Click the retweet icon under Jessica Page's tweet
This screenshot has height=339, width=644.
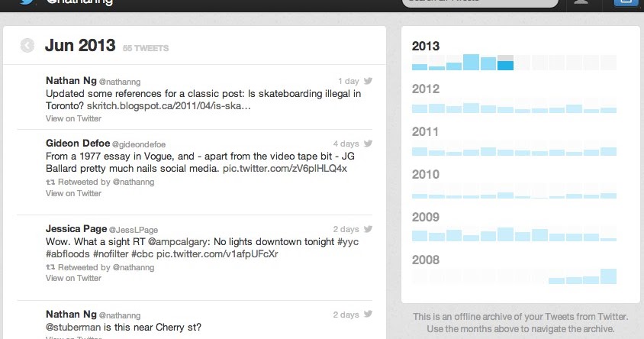click(50, 267)
